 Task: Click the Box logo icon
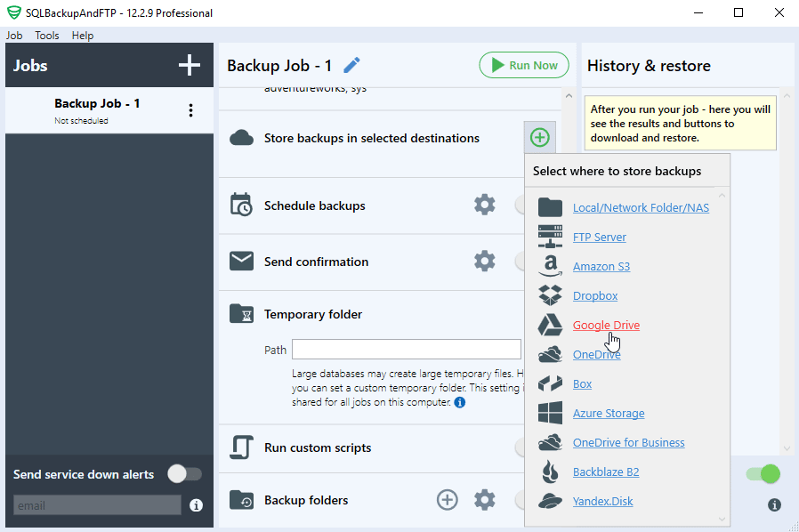550,383
